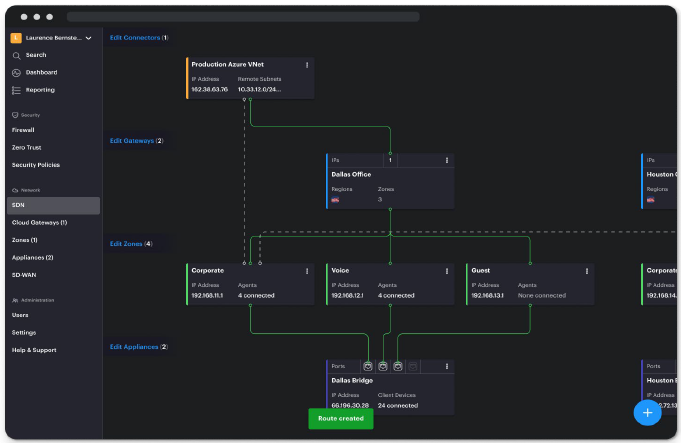The height and width of the screenshot is (443, 681).
Task: Click the US flag on Dallas Office
Action: pos(335,200)
